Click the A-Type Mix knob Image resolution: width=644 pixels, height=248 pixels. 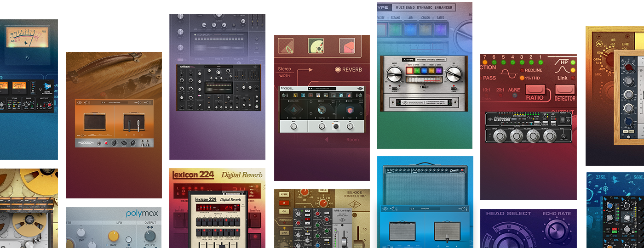(x=454, y=74)
